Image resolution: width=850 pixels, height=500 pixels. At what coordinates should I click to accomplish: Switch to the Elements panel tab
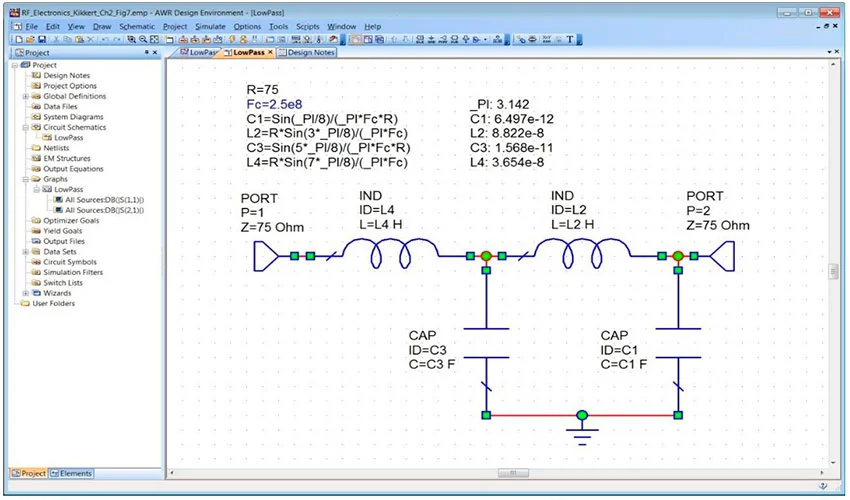click(72, 473)
